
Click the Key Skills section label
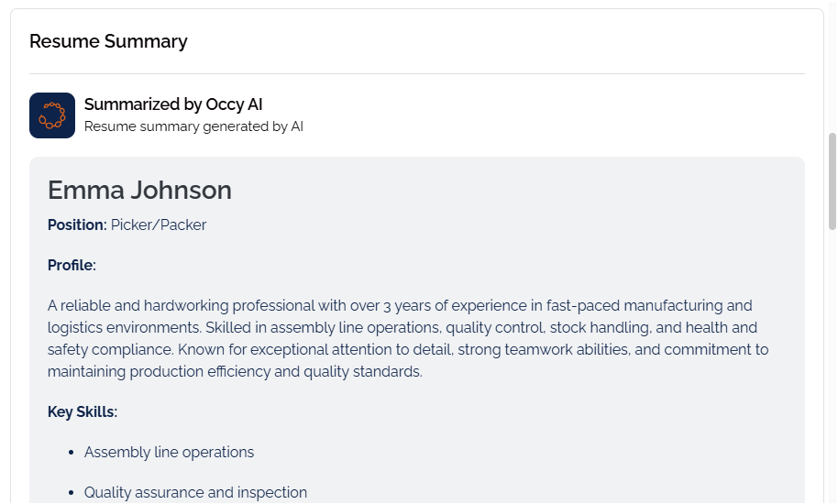83,412
